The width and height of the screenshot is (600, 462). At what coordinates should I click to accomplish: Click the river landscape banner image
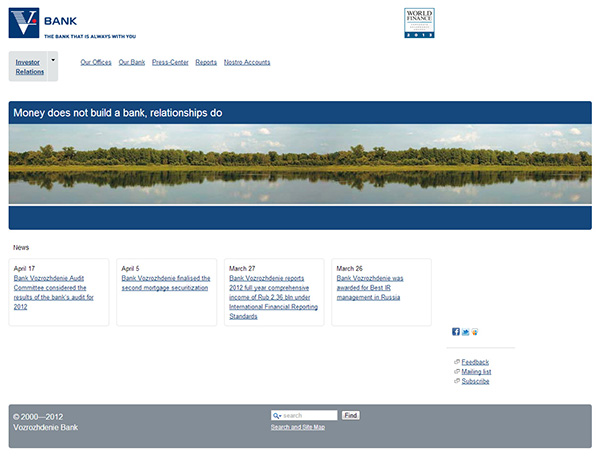(x=300, y=164)
